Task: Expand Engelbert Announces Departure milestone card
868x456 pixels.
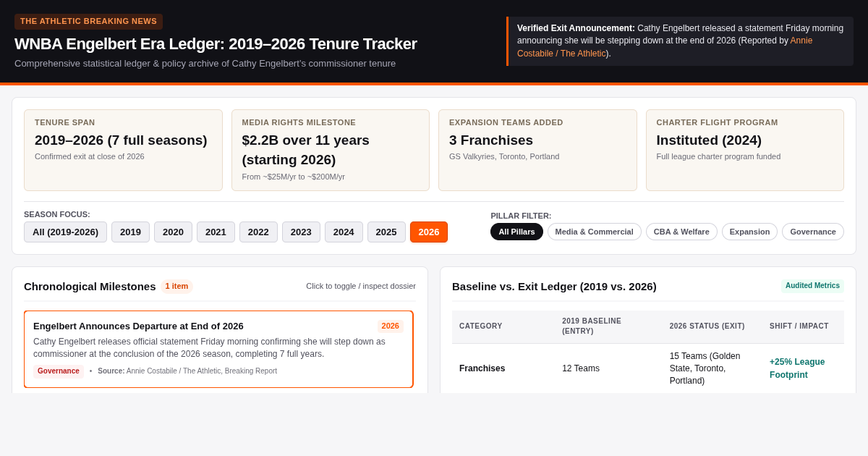Action: coord(218,349)
